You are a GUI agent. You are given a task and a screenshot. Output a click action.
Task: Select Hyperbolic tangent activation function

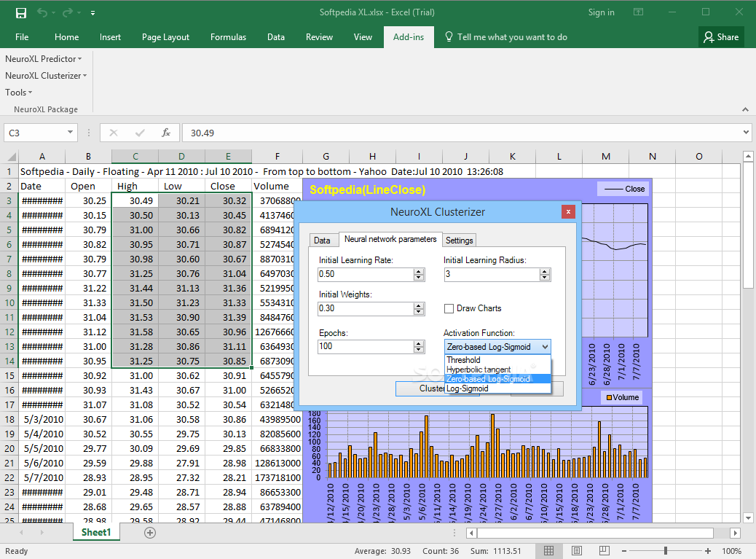(497, 370)
